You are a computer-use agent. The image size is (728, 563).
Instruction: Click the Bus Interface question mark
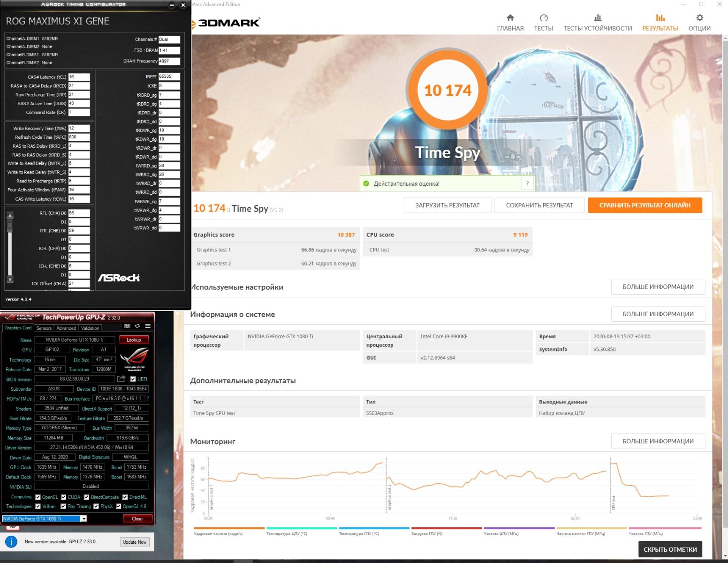tap(148, 398)
